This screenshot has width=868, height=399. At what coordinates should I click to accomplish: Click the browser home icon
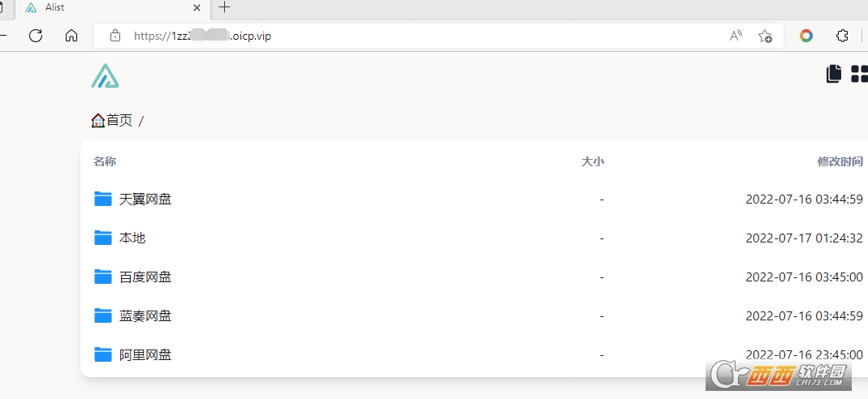coord(71,36)
